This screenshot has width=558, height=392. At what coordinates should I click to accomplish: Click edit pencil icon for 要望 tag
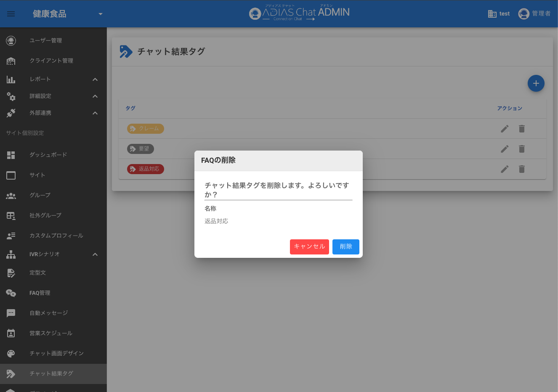click(505, 149)
